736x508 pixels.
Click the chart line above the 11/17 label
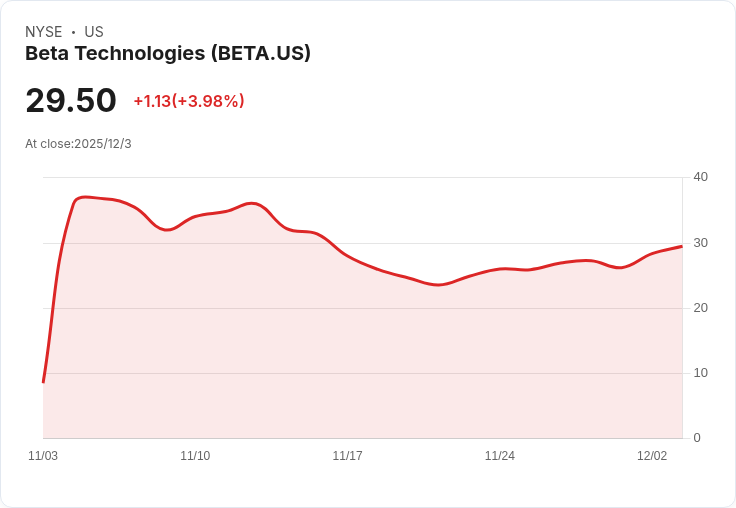[347, 256]
